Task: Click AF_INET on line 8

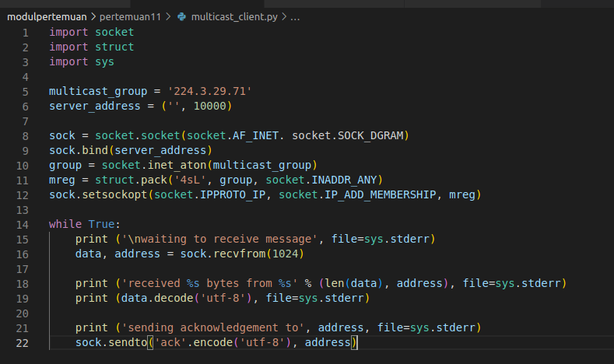Action: [255, 136]
